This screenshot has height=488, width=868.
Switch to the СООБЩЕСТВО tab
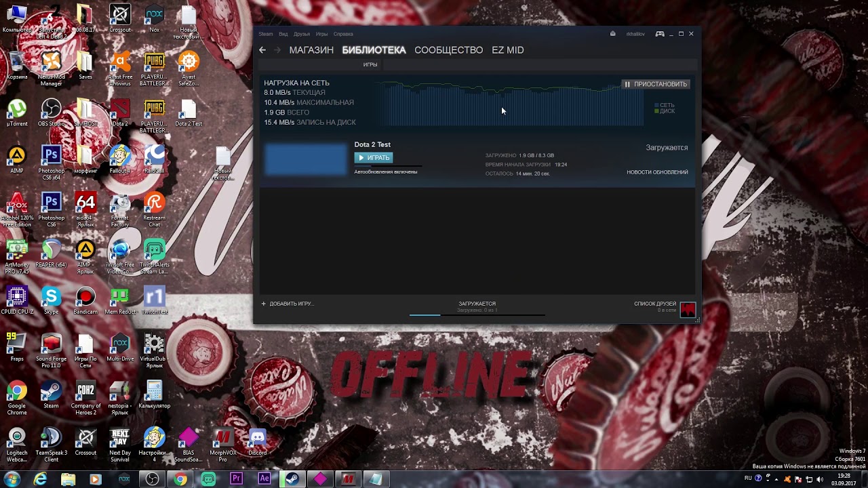click(x=448, y=50)
